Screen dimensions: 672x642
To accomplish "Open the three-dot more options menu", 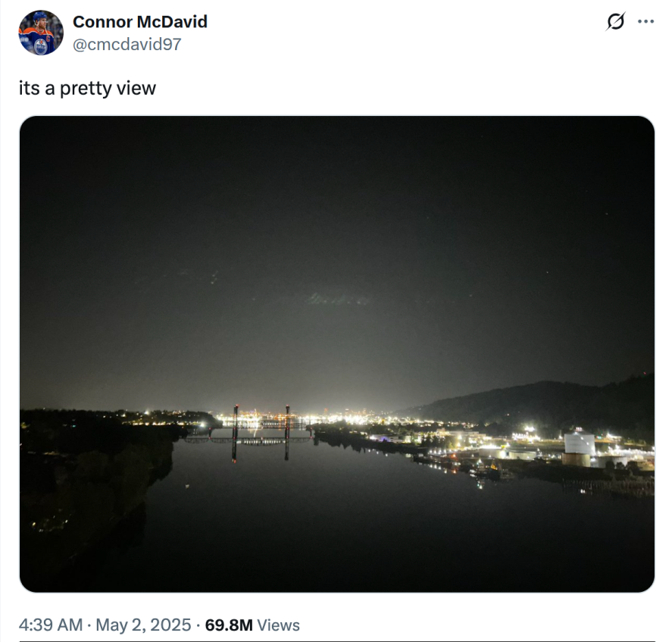I will point(645,21).
